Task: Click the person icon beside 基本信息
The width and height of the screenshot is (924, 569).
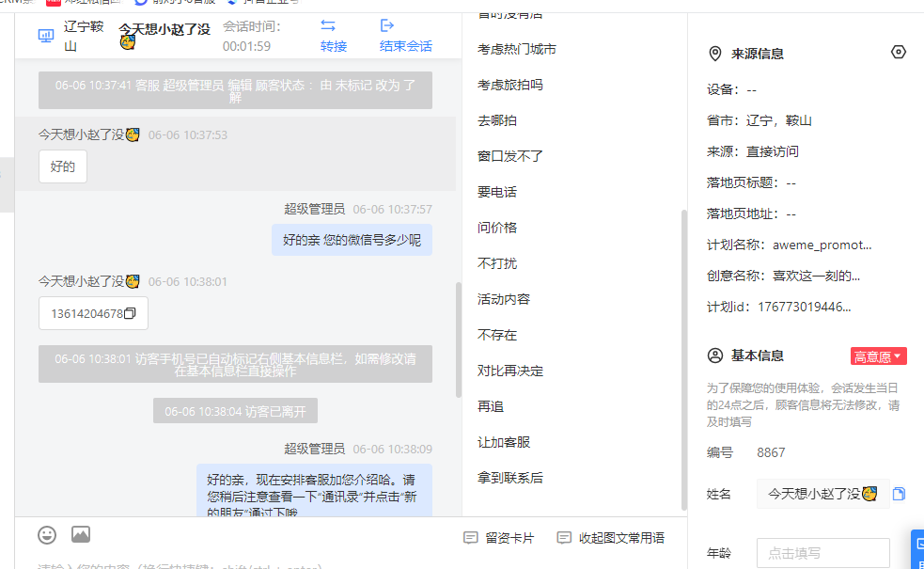Action: 714,356
